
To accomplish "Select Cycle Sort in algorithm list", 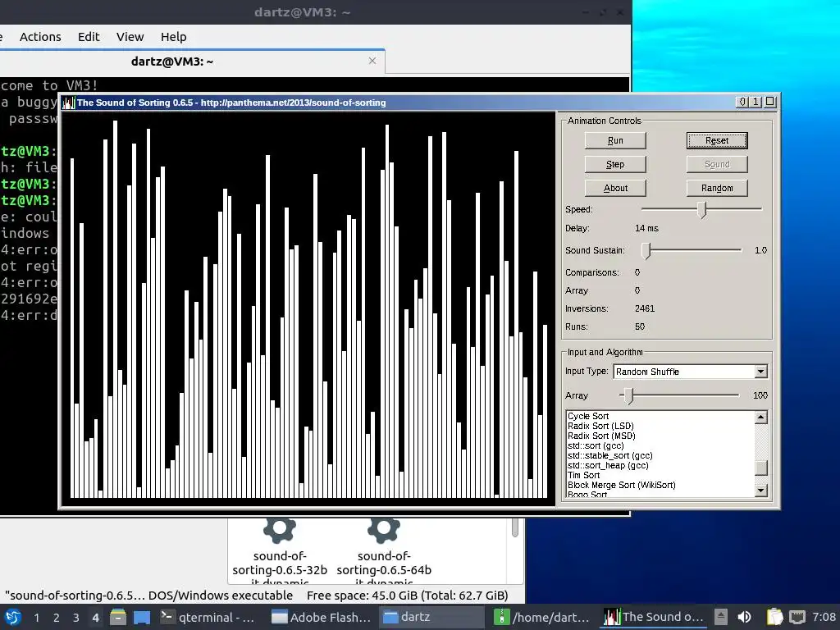I will click(588, 416).
